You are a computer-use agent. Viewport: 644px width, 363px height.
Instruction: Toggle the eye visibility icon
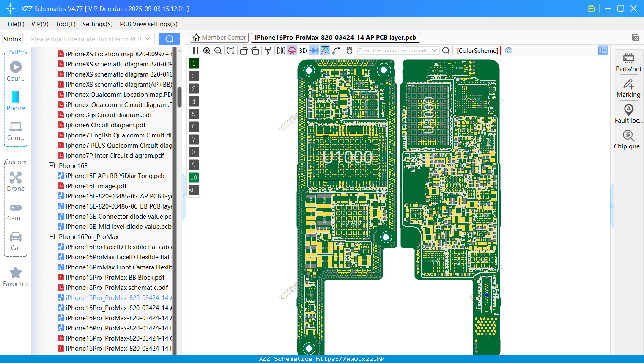(509, 50)
